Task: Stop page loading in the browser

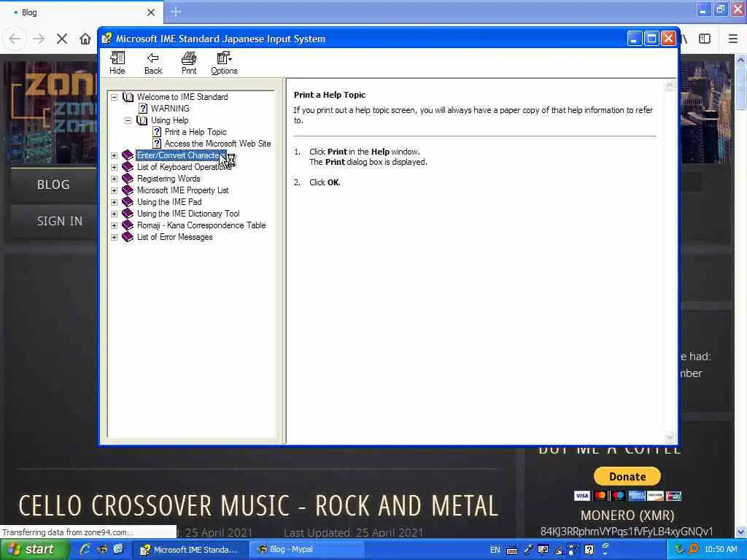Action: coord(62,39)
